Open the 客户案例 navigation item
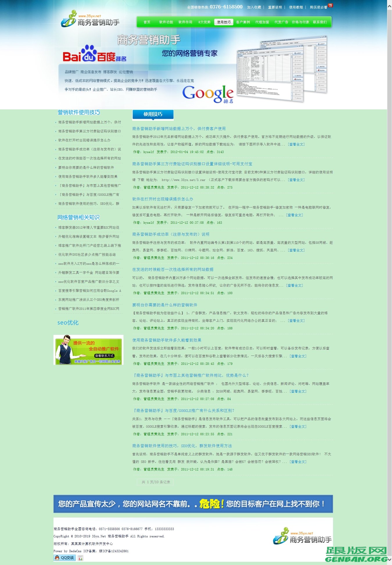Image resolution: width=392 pixels, height=565 pixels. tap(243, 22)
